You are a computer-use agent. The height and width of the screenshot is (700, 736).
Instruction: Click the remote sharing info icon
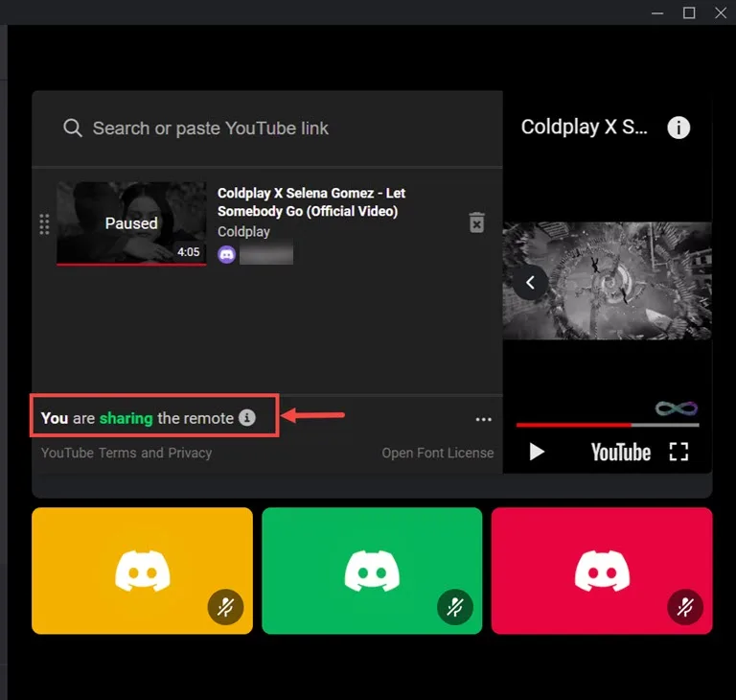coord(247,417)
